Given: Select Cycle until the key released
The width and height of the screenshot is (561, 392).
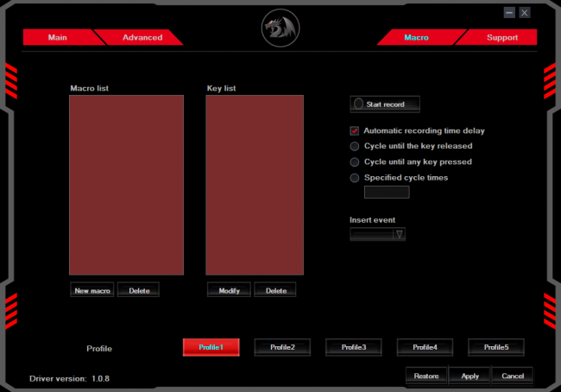Looking at the screenshot, I should click(354, 146).
